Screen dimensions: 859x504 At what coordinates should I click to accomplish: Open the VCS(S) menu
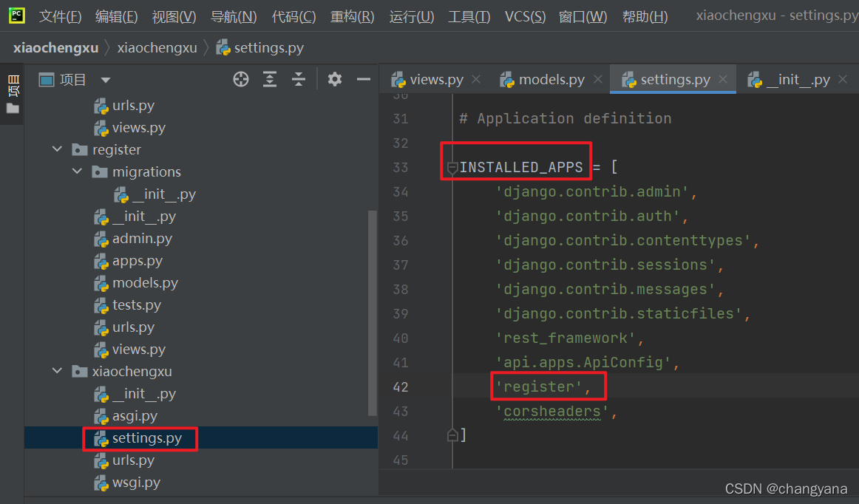525,16
